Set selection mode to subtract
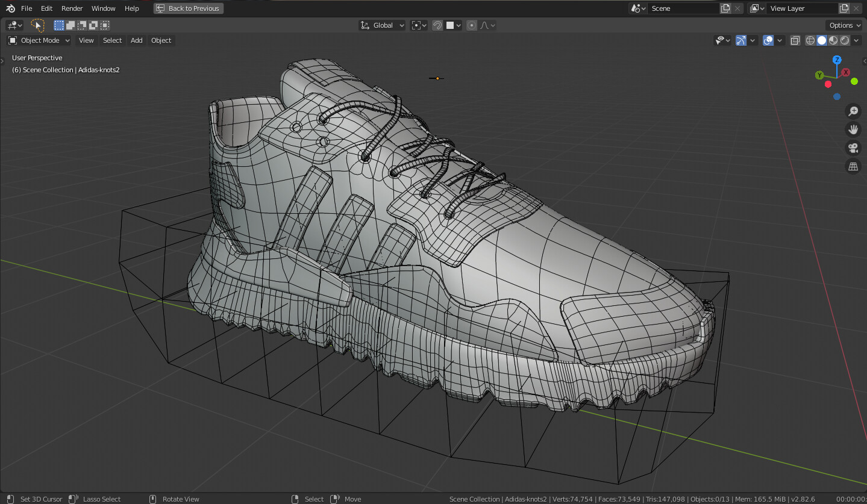Screen dimensions: 867x504 tap(82, 25)
